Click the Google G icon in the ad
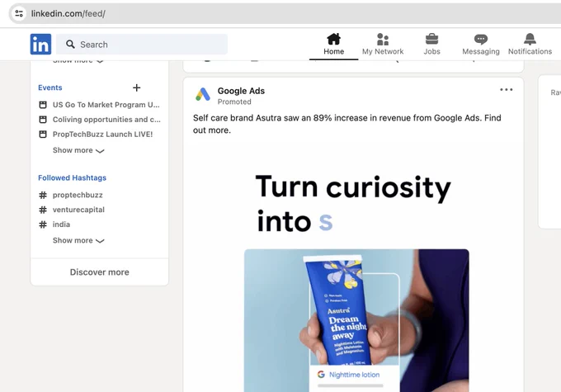 321,375
